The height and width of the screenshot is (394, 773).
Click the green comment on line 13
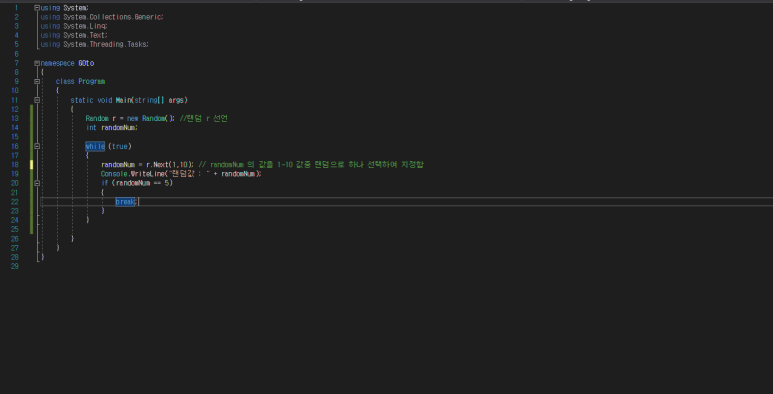pos(203,118)
